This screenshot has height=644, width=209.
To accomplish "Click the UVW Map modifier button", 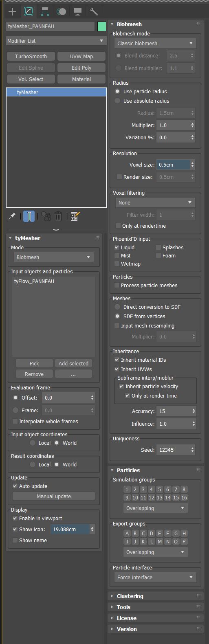I will tap(81, 56).
